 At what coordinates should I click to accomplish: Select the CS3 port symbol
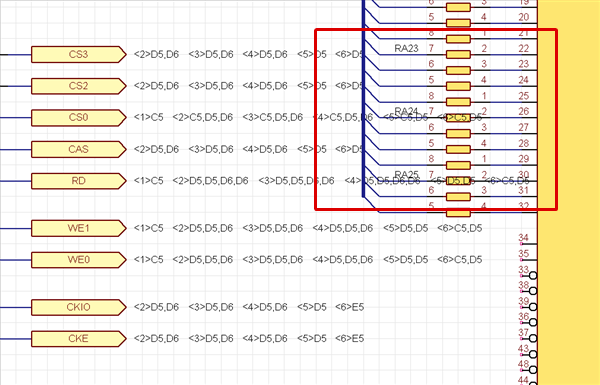[x=78, y=54]
